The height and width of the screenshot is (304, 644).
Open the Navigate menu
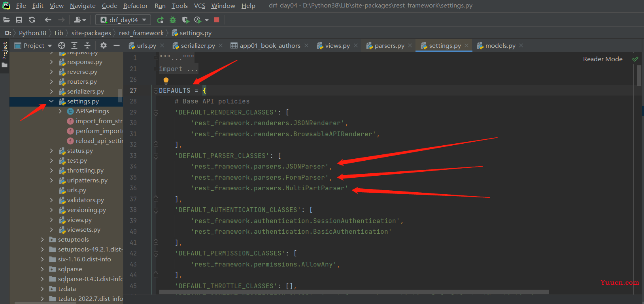(83, 6)
